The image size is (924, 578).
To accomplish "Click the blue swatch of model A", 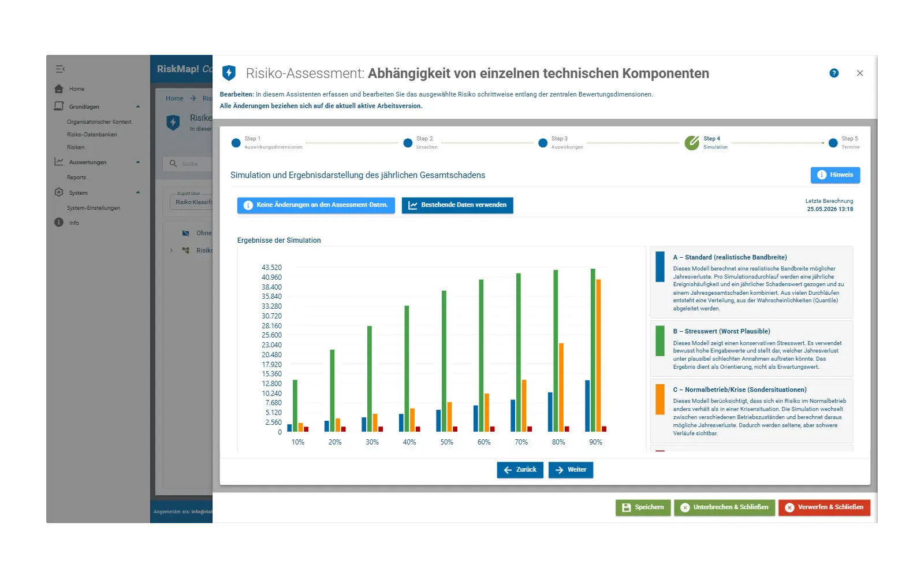I will (660, 267).
